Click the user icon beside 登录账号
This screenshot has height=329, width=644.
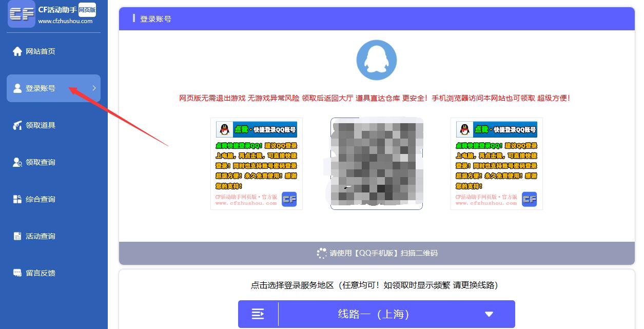(17, 88)
